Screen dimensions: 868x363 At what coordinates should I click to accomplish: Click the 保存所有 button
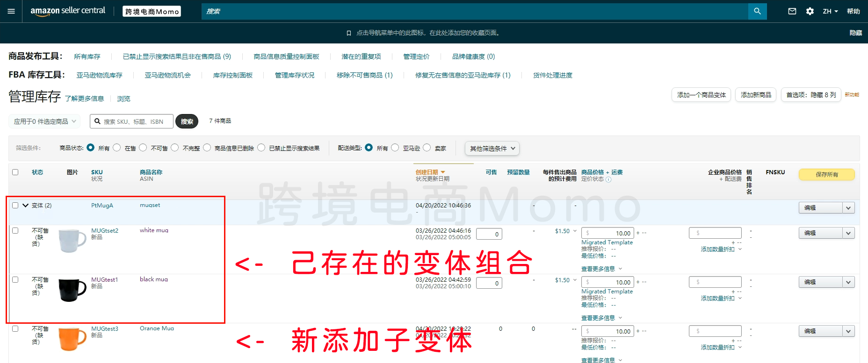pyautogui.click(x=827, y=175)
